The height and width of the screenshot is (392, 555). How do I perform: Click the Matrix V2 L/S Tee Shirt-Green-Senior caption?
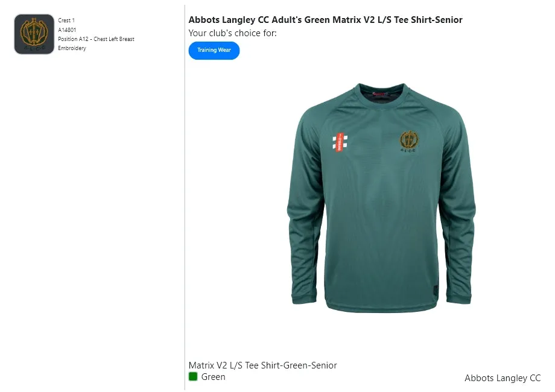(x=262, y=365)
